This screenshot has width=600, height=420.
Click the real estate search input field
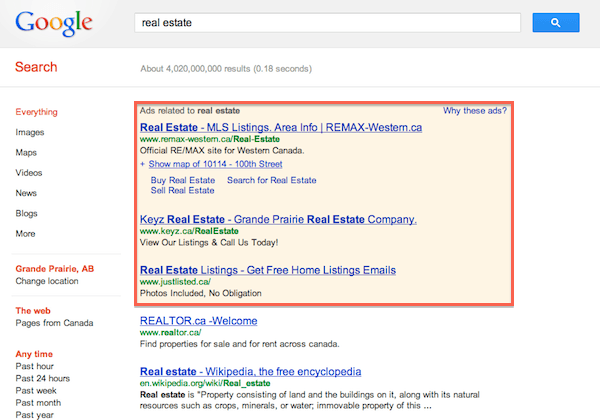(327, 22)
